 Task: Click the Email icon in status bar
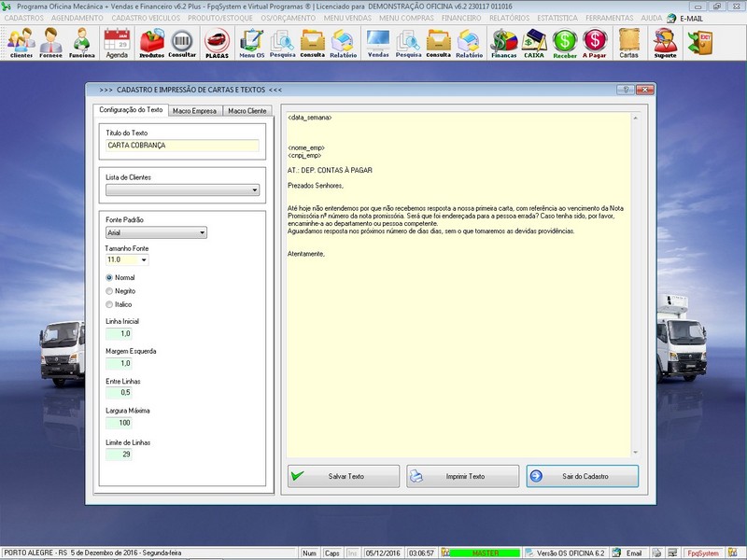[x=616, y=553]
